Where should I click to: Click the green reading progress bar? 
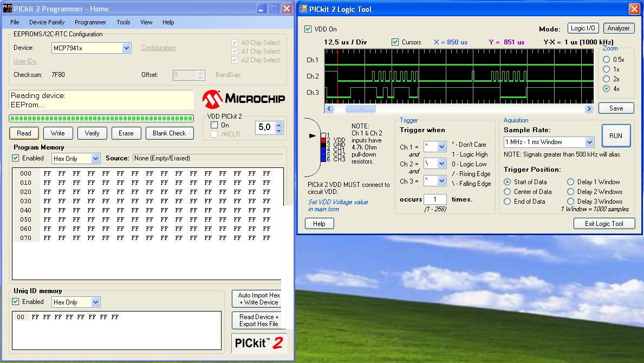[101, 118]
